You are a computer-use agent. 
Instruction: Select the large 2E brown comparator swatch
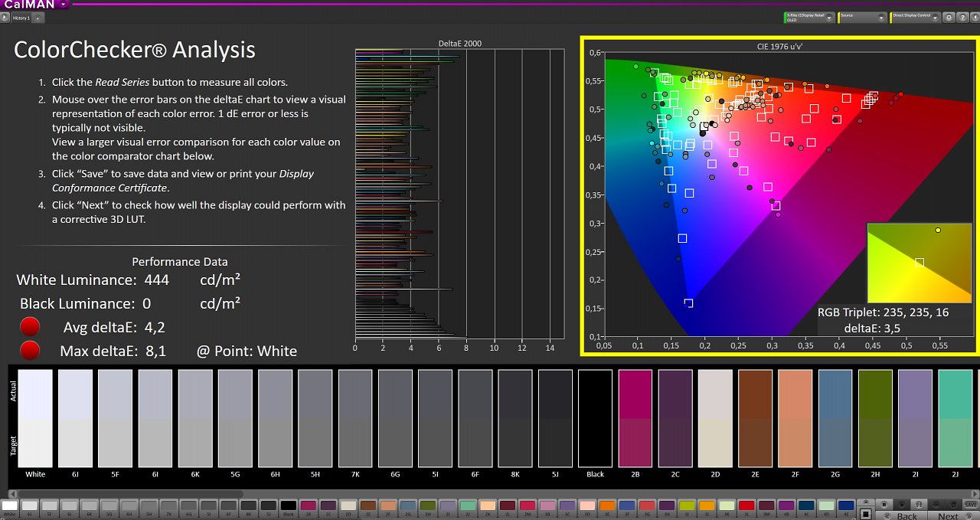(756, 418)
